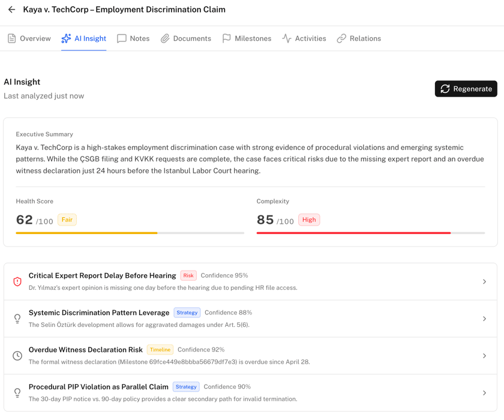Open the Overview tab

pos(29,38)
